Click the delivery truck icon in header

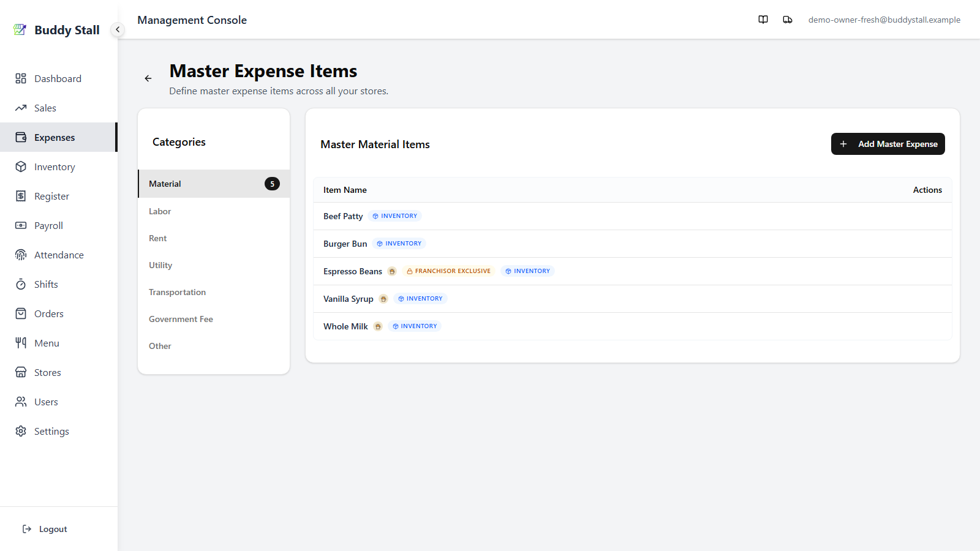click(x=788, y=20)
